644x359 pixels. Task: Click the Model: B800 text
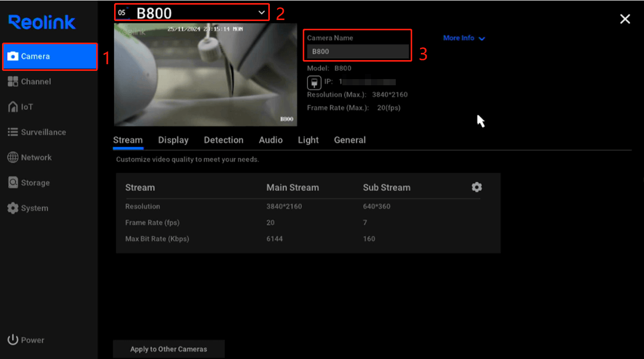329,68
